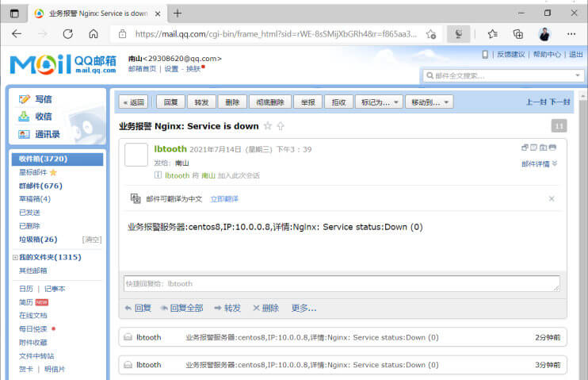Screen dimensions: 588x380
Task: Click the envelope icon of the 3分钟前 message
Action: pyautogui.click(x=128, y=364)
